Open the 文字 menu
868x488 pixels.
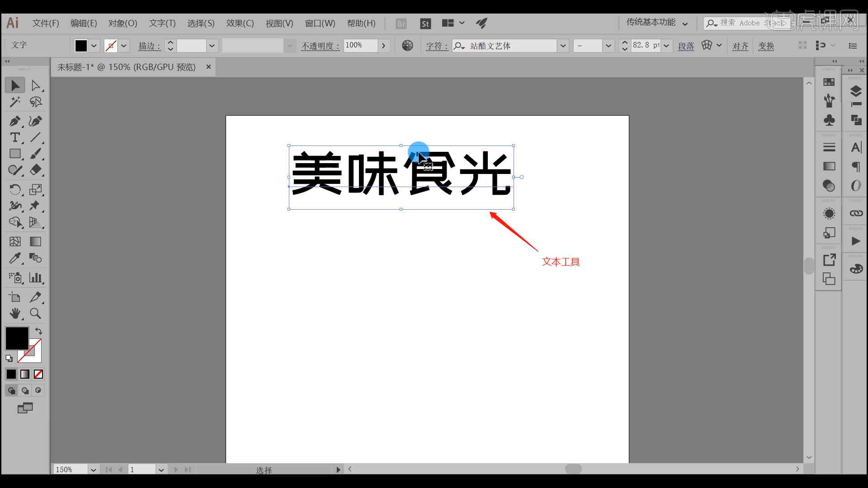161,23
